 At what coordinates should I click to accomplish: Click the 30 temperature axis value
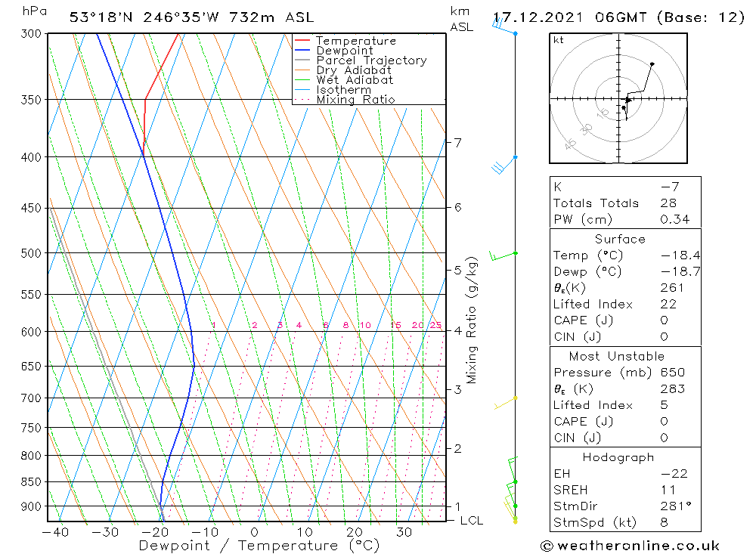tap(404, 532)
